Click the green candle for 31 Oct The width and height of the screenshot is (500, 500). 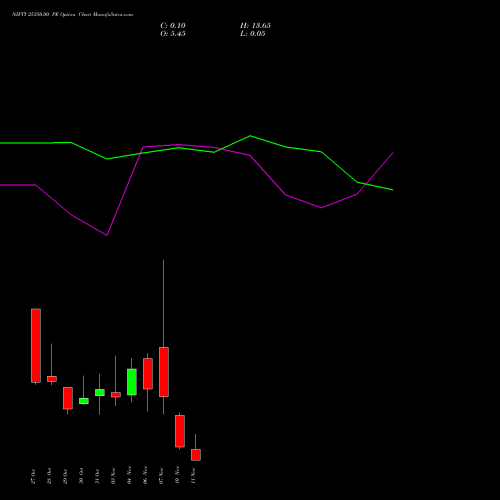coord(100,392)
